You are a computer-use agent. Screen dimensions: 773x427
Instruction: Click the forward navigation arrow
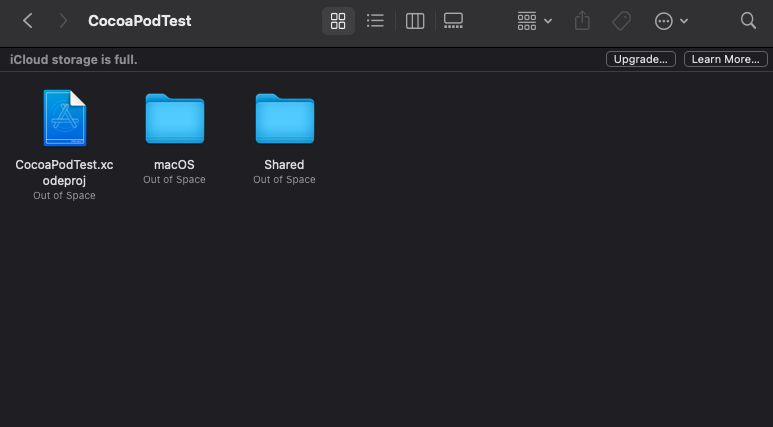63,21
